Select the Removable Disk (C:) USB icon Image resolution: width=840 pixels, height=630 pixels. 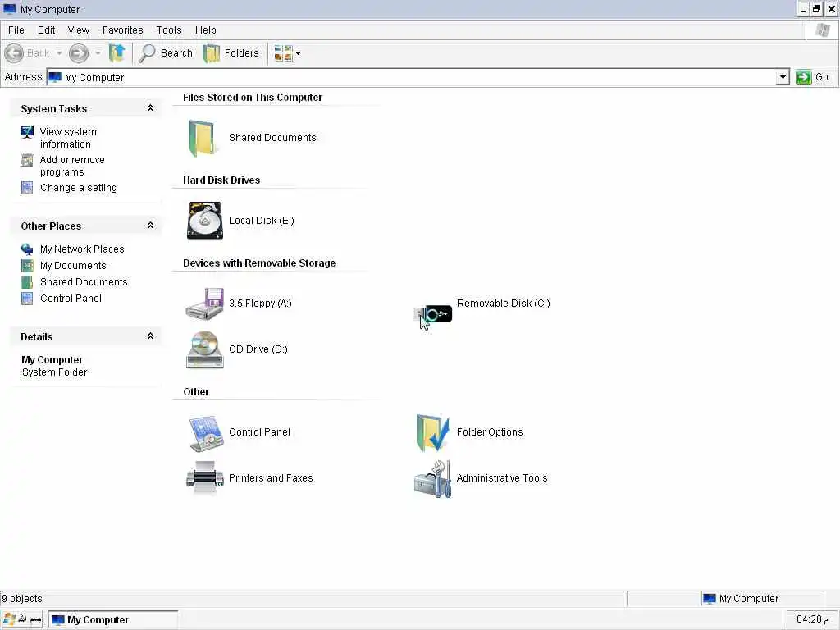433,313
